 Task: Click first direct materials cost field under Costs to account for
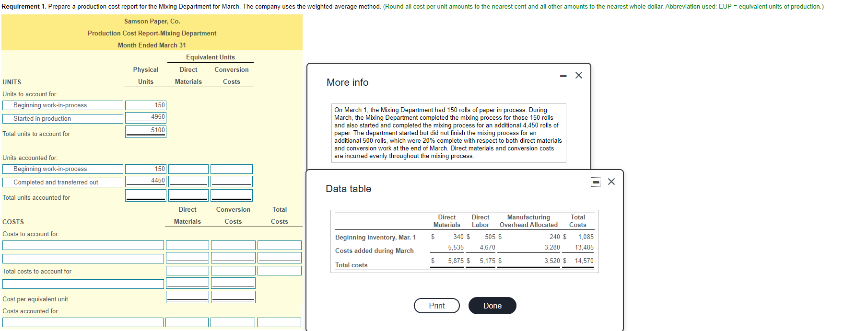[188, 245]
